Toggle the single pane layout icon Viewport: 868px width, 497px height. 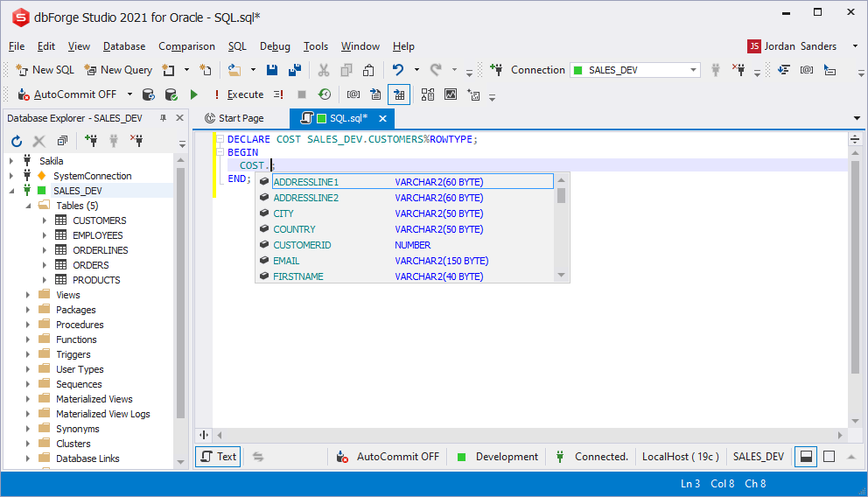(x=829, y=457)
